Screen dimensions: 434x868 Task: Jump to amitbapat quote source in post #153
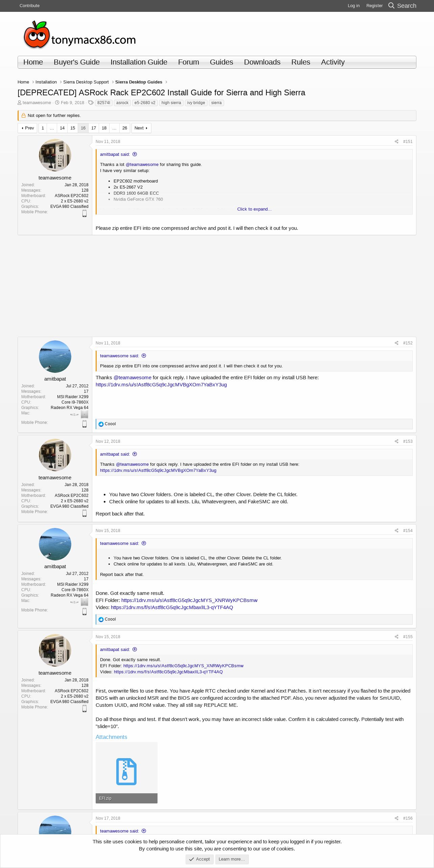(x=135, y=454)
